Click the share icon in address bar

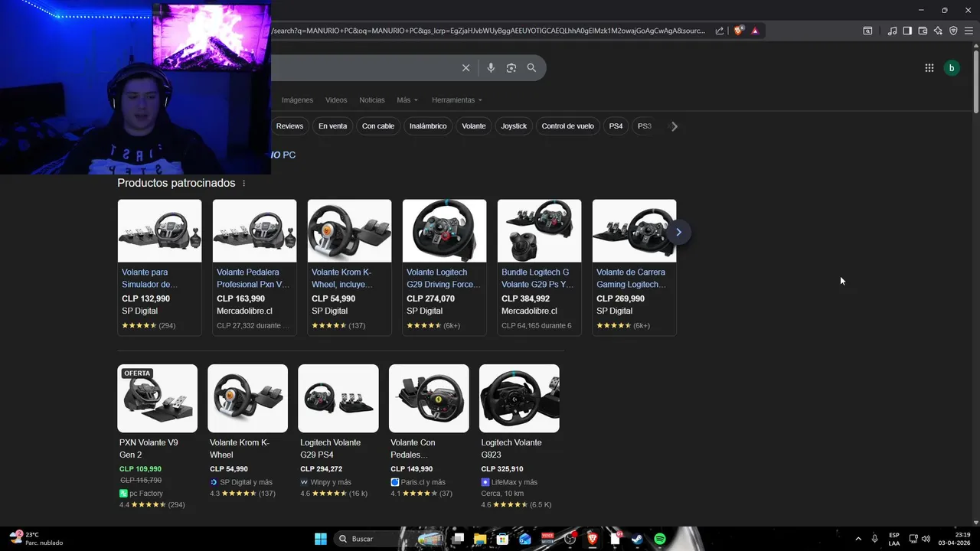click(x=720, y=31)
